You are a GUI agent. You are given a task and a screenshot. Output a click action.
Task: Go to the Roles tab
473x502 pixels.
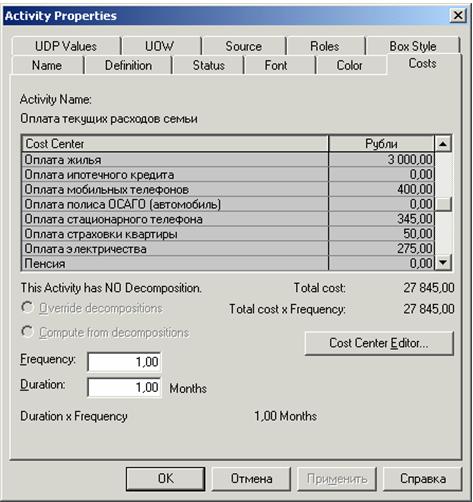click(x=325, y=46)
